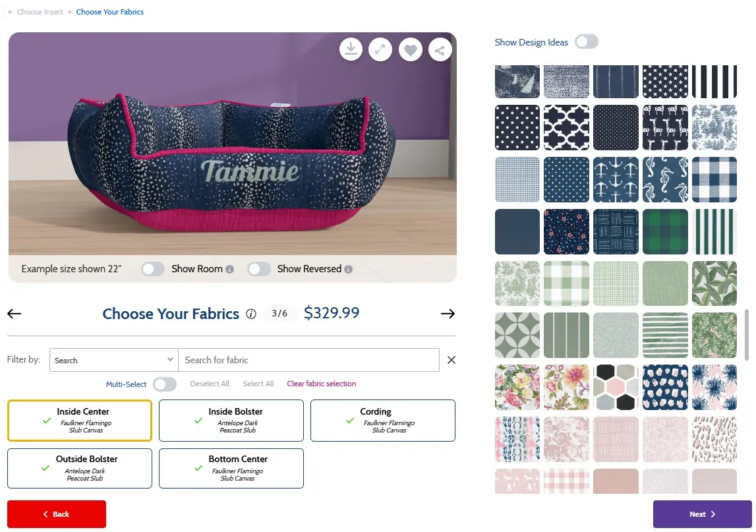Click the heart favorite icon
This screenshot has height=532, width=756.
411,49
